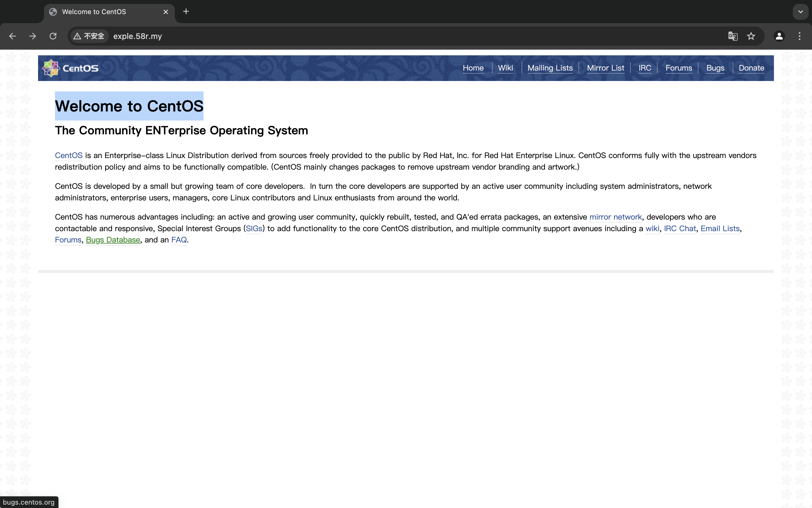Open the Wiki navigation link
The image size is (812, 508).
click(505, 68)
